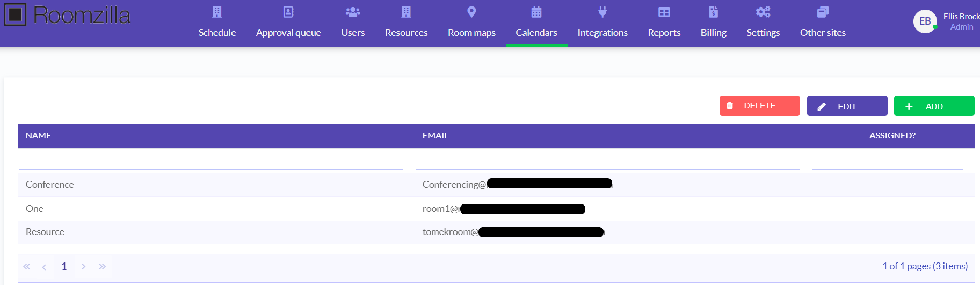Screen dimensions: 980x285
Task: Focus the Email column filter field
Action: coord(607,162)
